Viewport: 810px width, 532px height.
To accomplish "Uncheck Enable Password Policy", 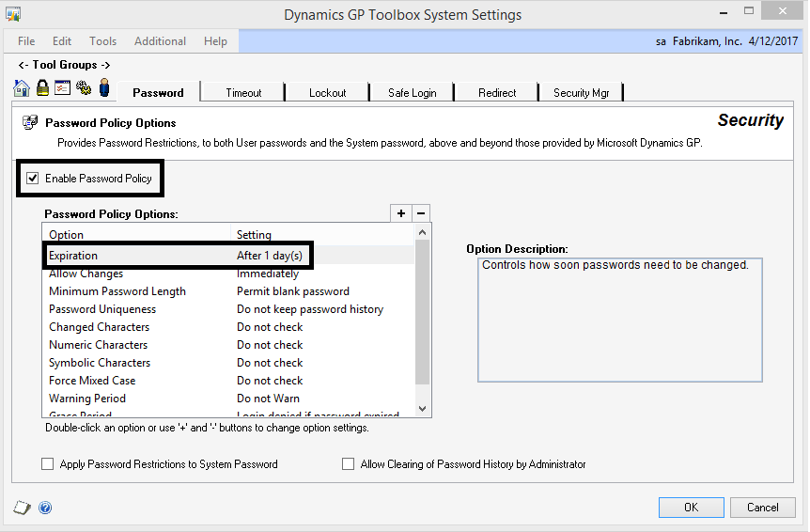I will pyautogui.click(x=33, y=179).
